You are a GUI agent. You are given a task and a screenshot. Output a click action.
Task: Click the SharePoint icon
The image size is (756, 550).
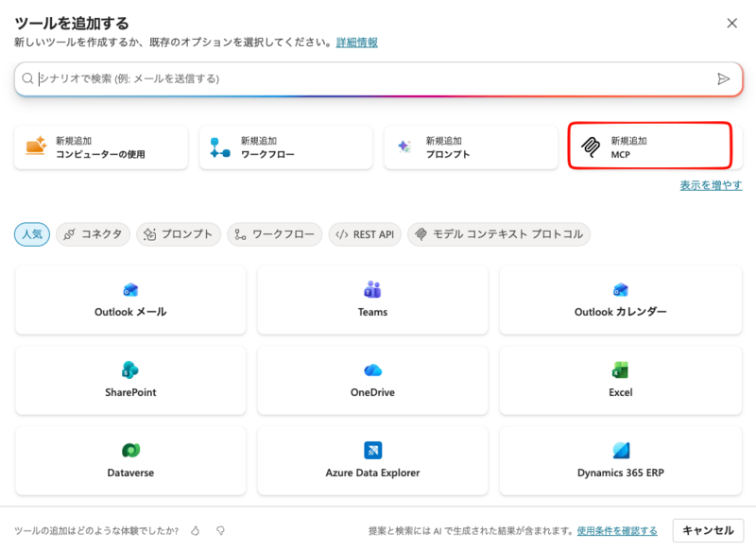(130, 370)
